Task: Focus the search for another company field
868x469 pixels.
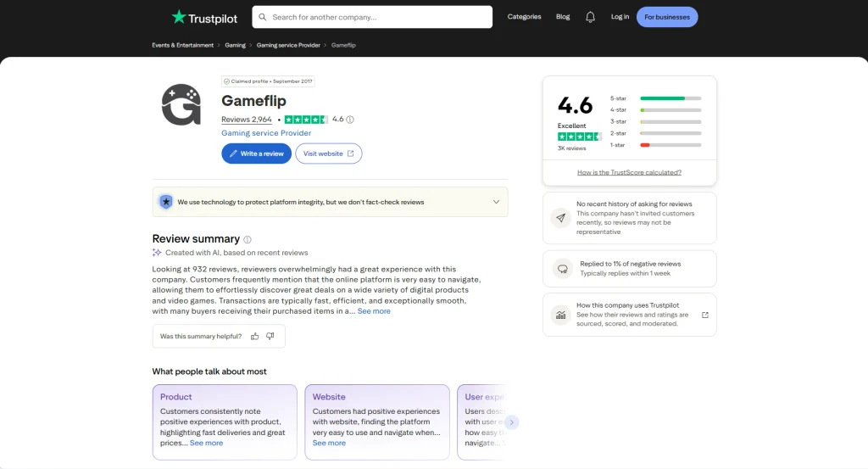Action: pos(372,17)
